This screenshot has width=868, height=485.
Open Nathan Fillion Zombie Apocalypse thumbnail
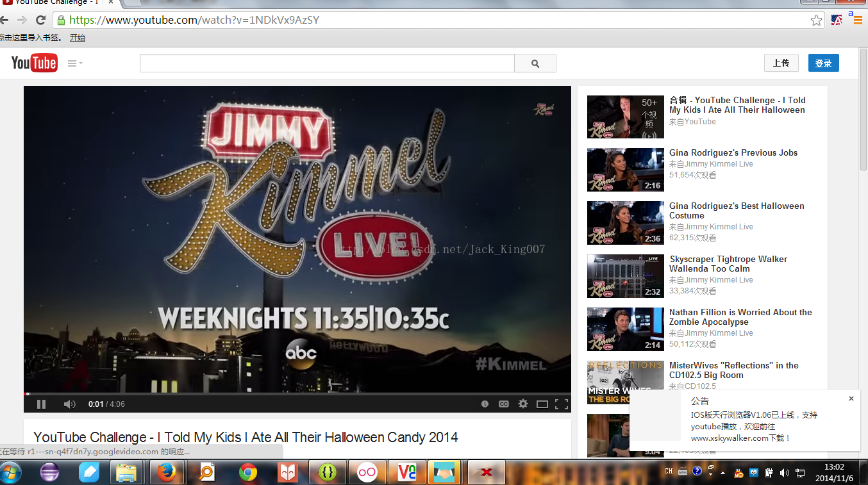click(626, 329)
